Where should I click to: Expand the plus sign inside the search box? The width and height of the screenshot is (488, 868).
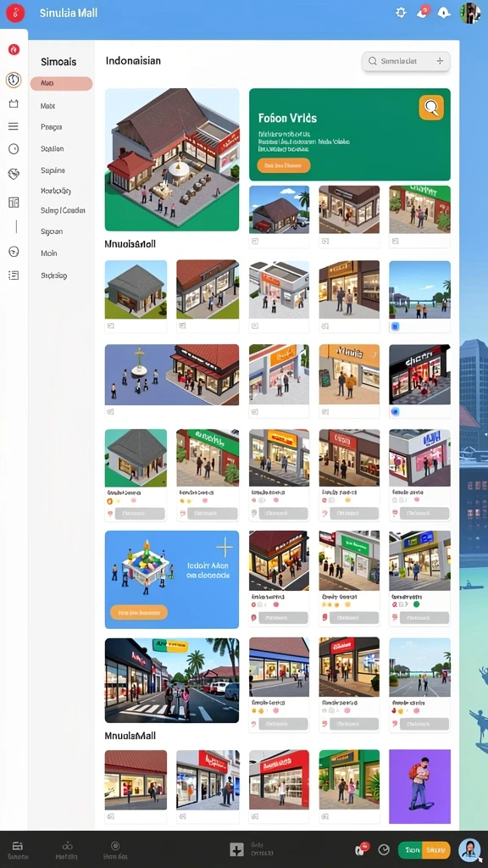point(441,61)
